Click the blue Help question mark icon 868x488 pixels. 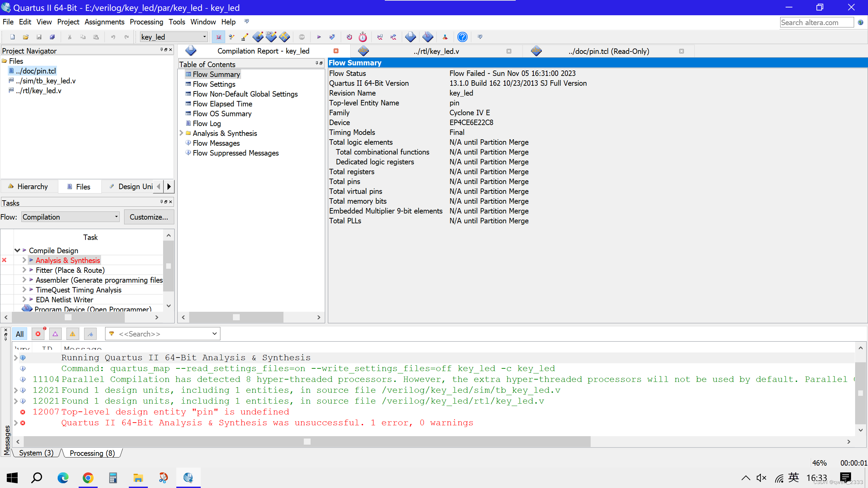tap(462, 37)
